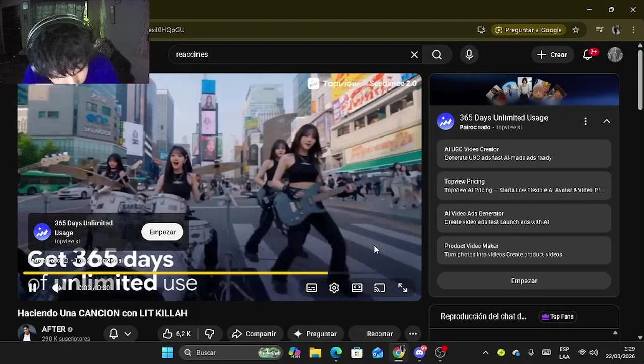Click the Topview logo in ad panel
This screenshot has height=364, width=644.
click(x=445, y=121)
